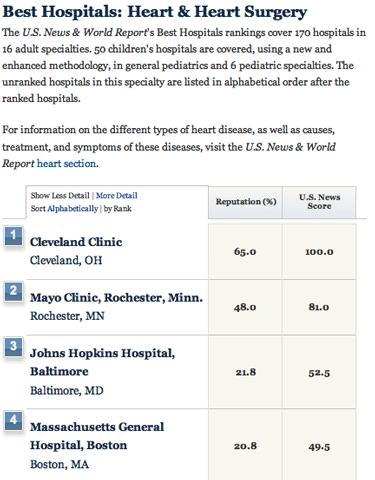Sort hospitals by Rank
Image resolution: width=375 pixels, height=480 pixels.
[x=118, y=209]
